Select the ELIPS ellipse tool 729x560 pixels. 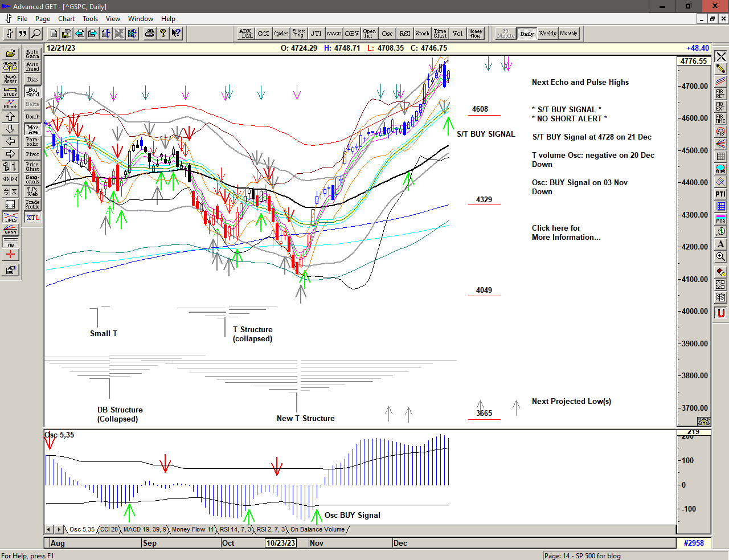click(x=720, y=169)
